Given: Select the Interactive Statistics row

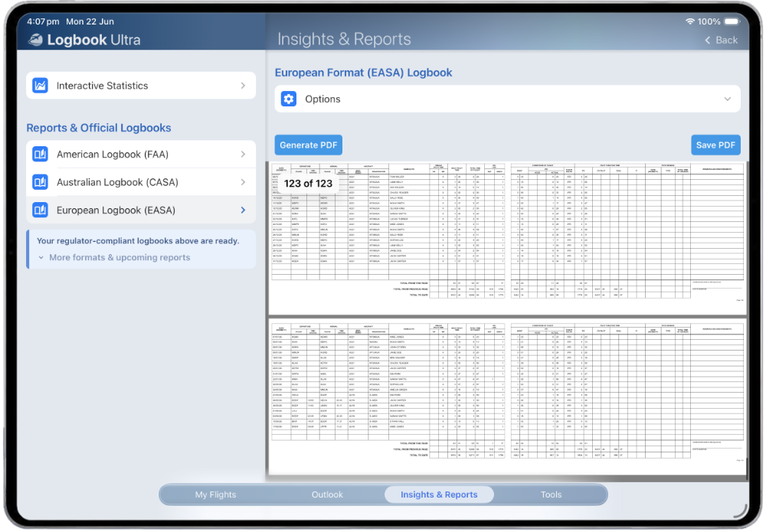Looking at the screenshot, I should point(141,86).
